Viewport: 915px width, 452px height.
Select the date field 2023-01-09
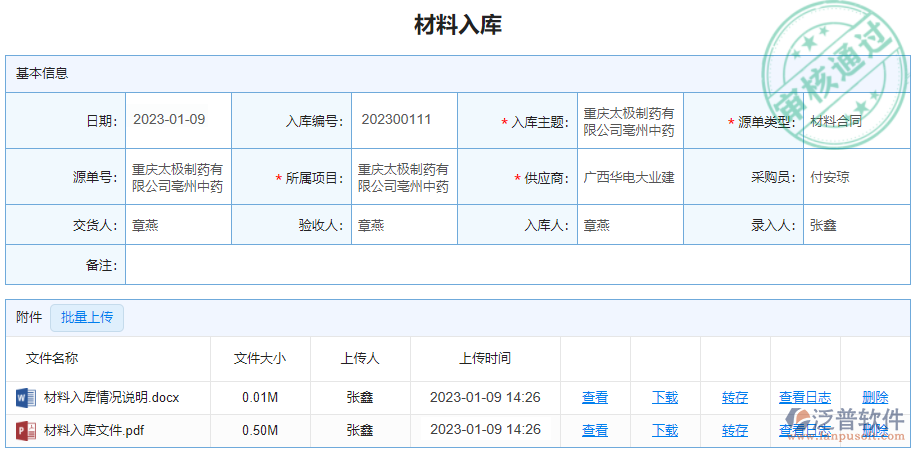tap(179, 120)
